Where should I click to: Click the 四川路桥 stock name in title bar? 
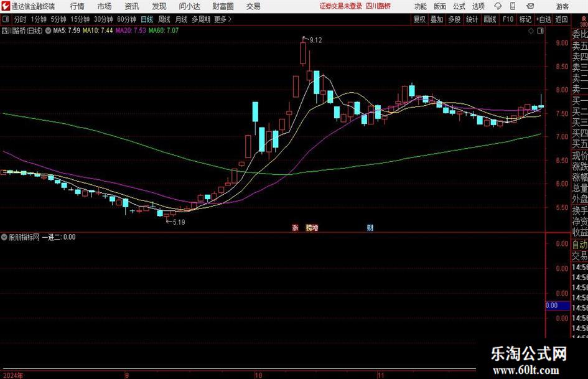(x=378, y=6)
